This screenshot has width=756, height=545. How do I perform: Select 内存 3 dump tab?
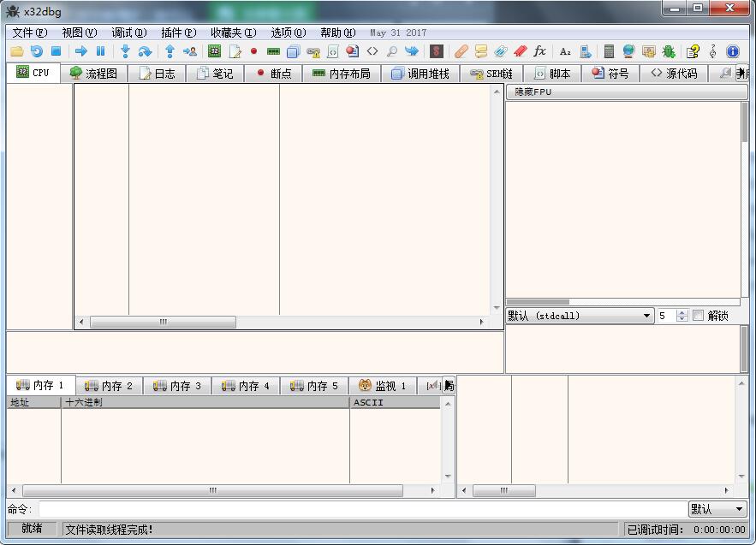177,386
